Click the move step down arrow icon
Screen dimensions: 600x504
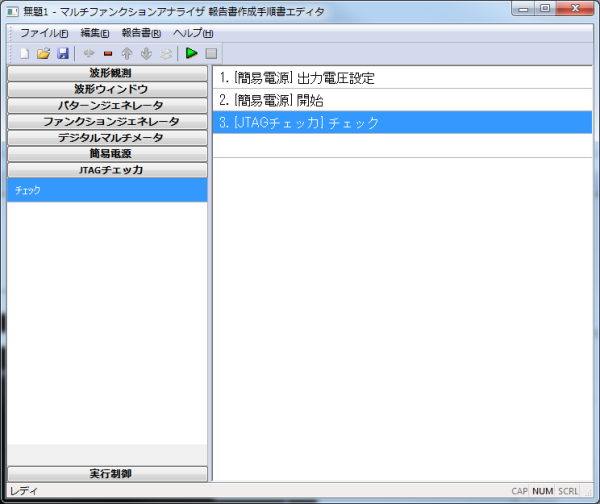[146, 54]
